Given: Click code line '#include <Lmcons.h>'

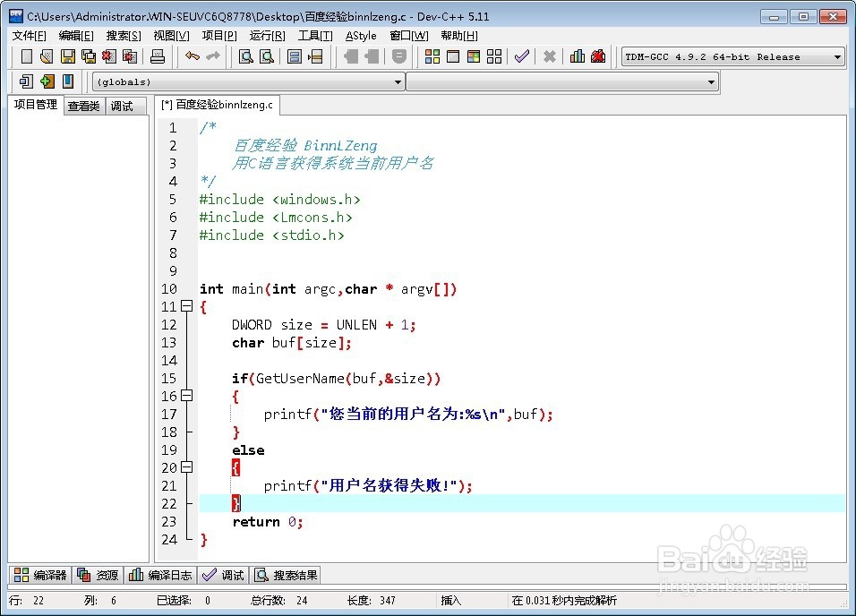Looking at the screenshot, I should (276, 218).
